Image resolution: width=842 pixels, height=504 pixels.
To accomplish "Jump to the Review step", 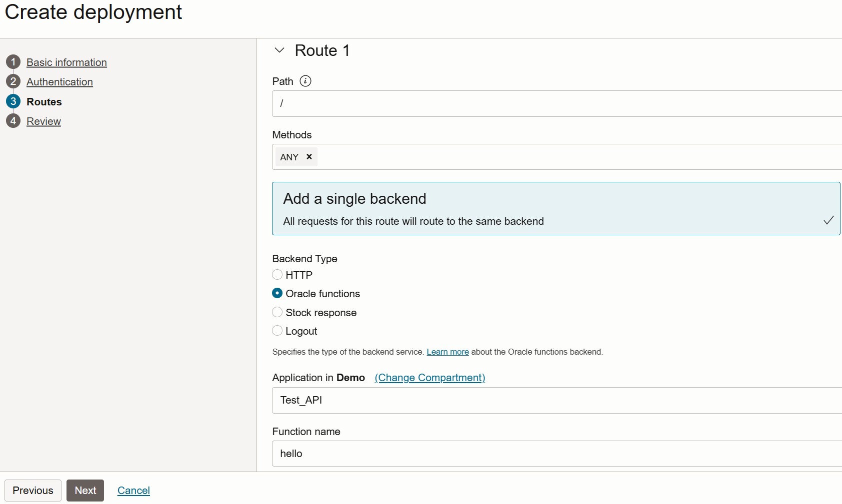I will click(x=43, y=121).
